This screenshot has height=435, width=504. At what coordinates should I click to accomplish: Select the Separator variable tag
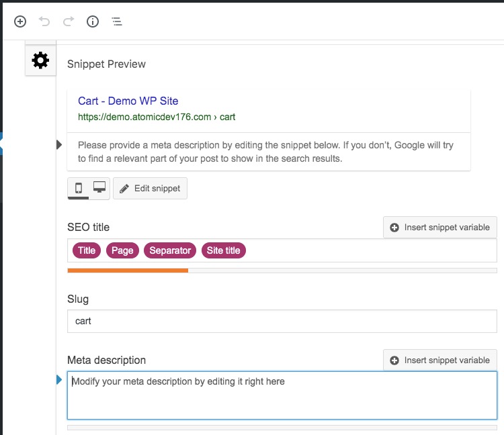[x=170, y=250]
